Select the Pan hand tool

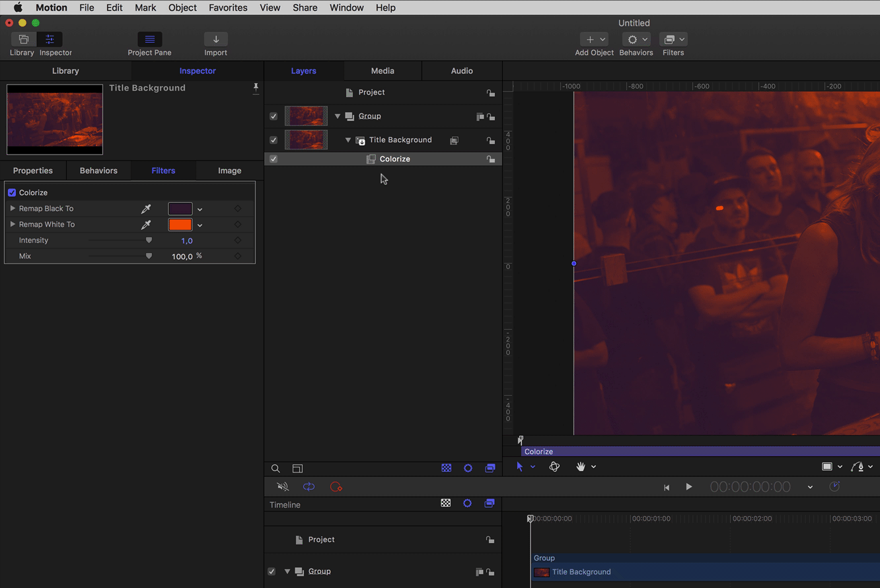(581, 466)
